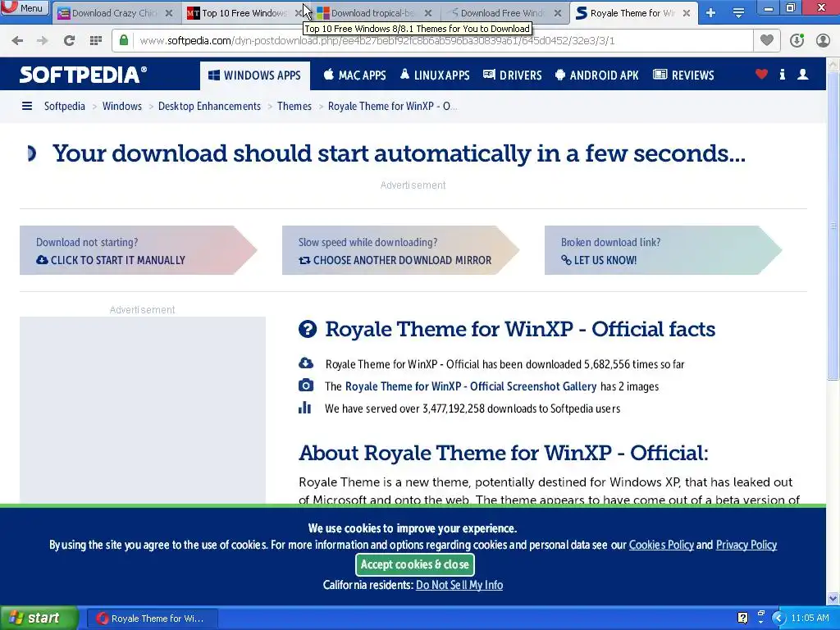Viewport: 840px width, 630px height.
Task: Open the Speed Dial grid icon
Action: pos(96,41)
